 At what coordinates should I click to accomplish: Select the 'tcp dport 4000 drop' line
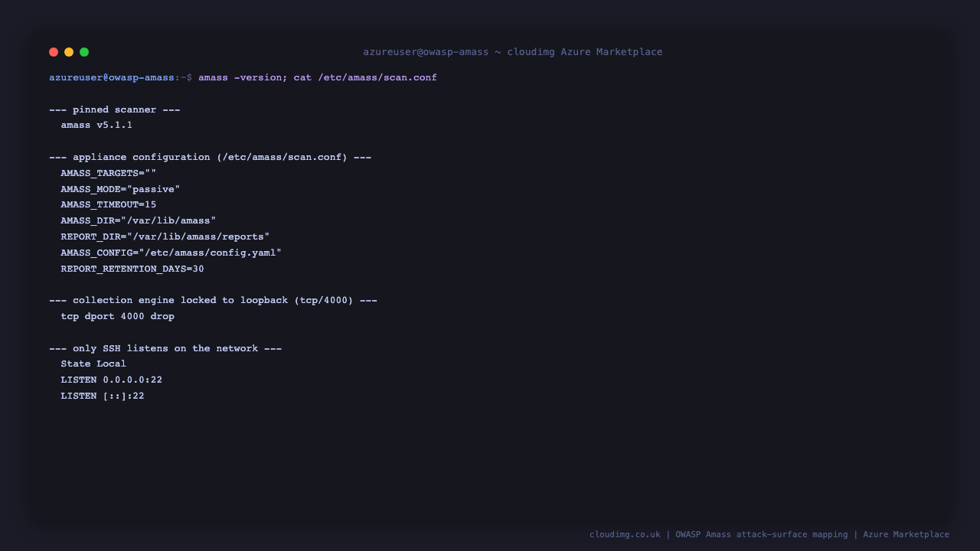tap(118, 317)
